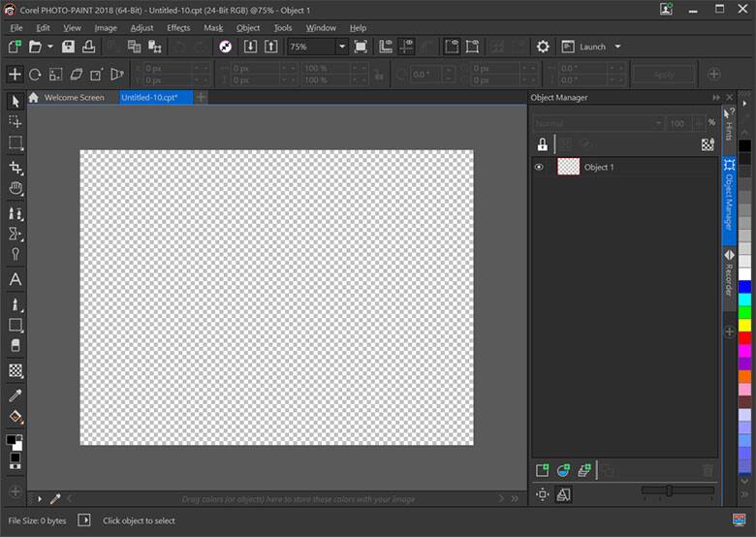756x537 pixels.
Task: Click the New Object icon in Object Manager
Action: click(x=543, y=470)
